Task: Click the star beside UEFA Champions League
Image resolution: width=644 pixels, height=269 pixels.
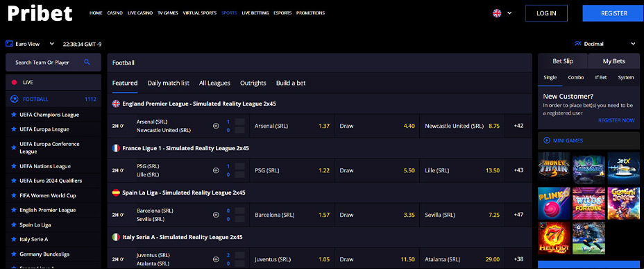Action: coord(14,115)
